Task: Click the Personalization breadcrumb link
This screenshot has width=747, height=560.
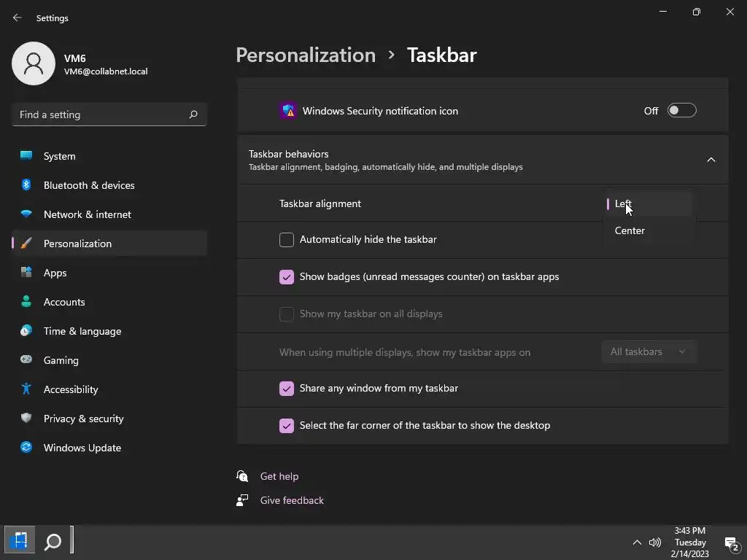Action: click(x=306, y=55)
